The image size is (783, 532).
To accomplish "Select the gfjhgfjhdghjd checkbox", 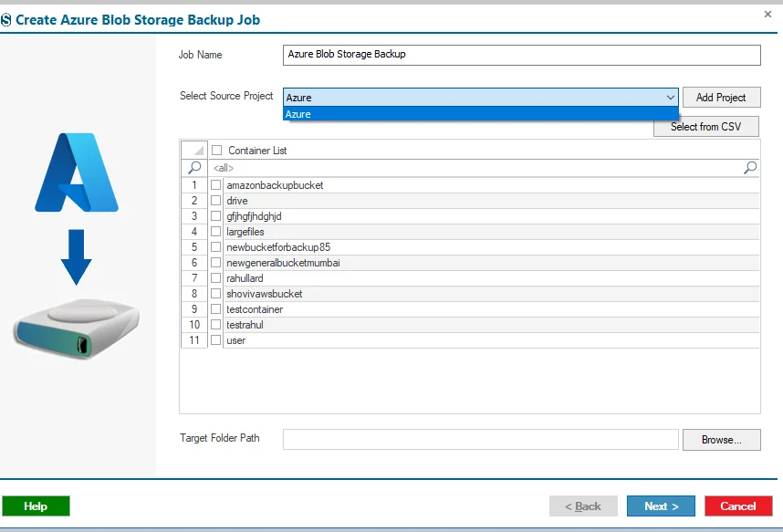I will tap(215, 216).
